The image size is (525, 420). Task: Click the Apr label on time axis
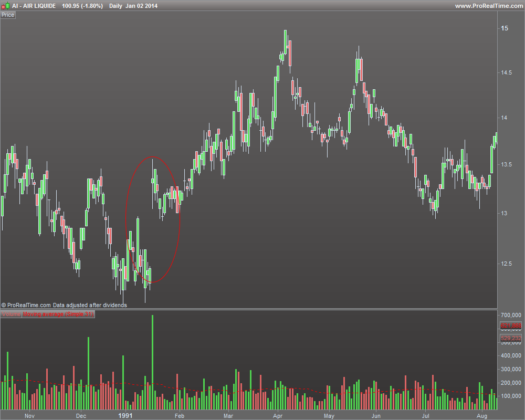[278, 416]
